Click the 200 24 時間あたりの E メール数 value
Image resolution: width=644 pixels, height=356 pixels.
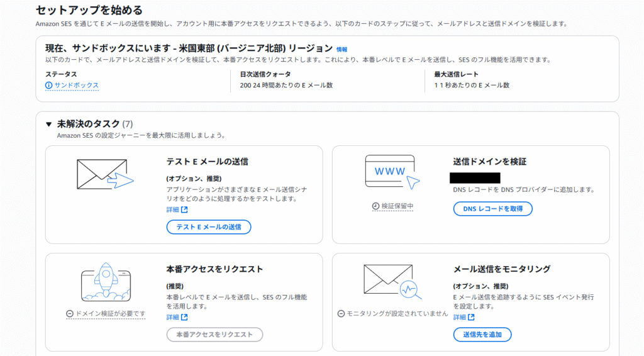pyautogui.click(x=286, y=86)
